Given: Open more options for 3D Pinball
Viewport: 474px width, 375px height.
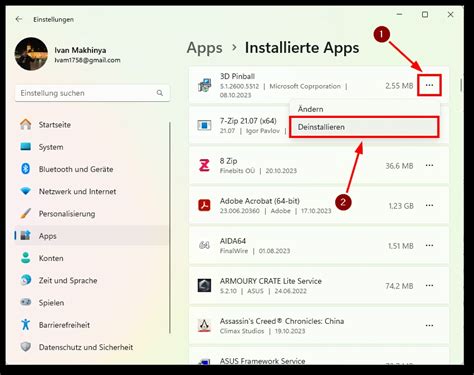Looking at the screenshot, I should click(x=429, y=85).
